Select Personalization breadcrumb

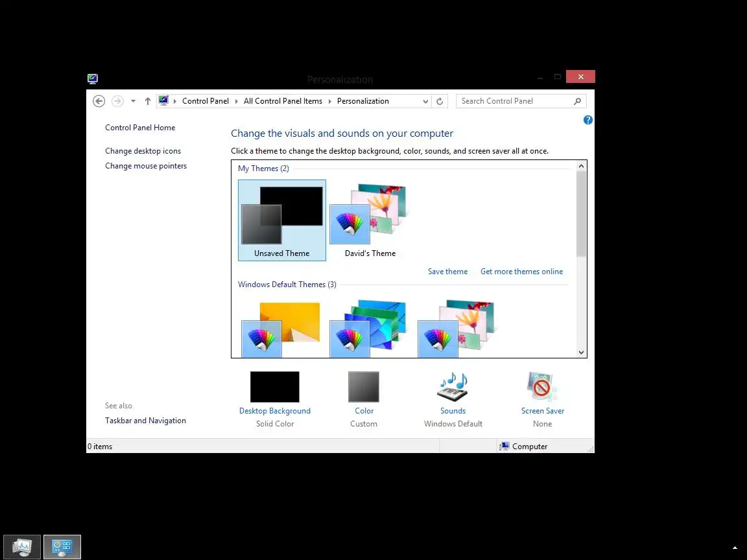point(363,101)
